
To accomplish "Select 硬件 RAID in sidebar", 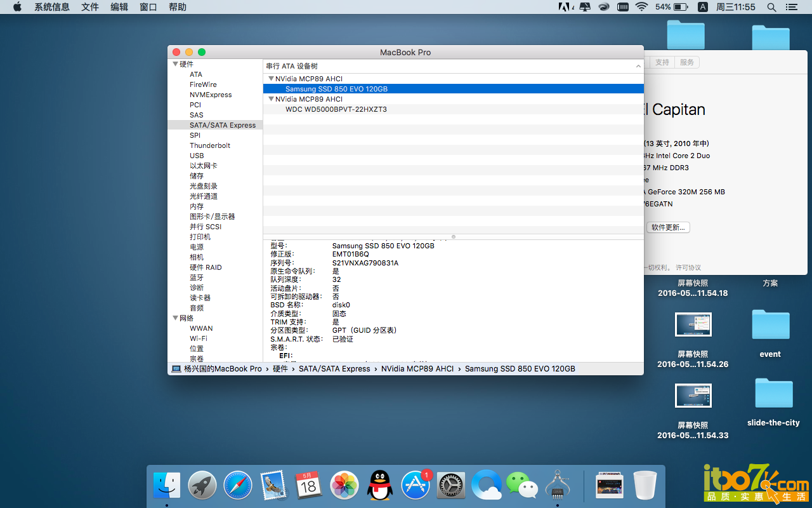I will coord(206,267).
